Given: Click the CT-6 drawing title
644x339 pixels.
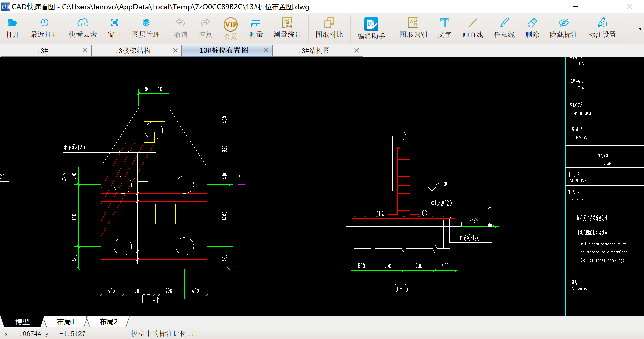Looking at the screenshot, I should click(x=151, y=299).
